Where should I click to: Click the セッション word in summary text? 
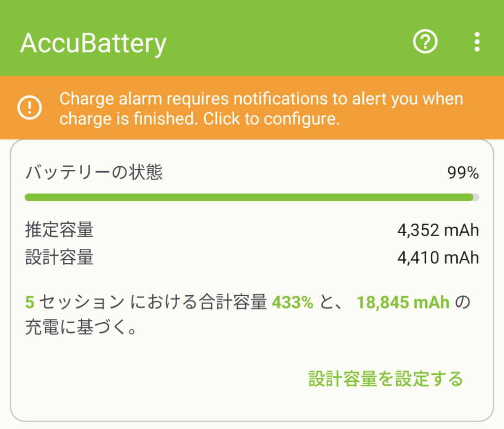click(x=82, y=303)
